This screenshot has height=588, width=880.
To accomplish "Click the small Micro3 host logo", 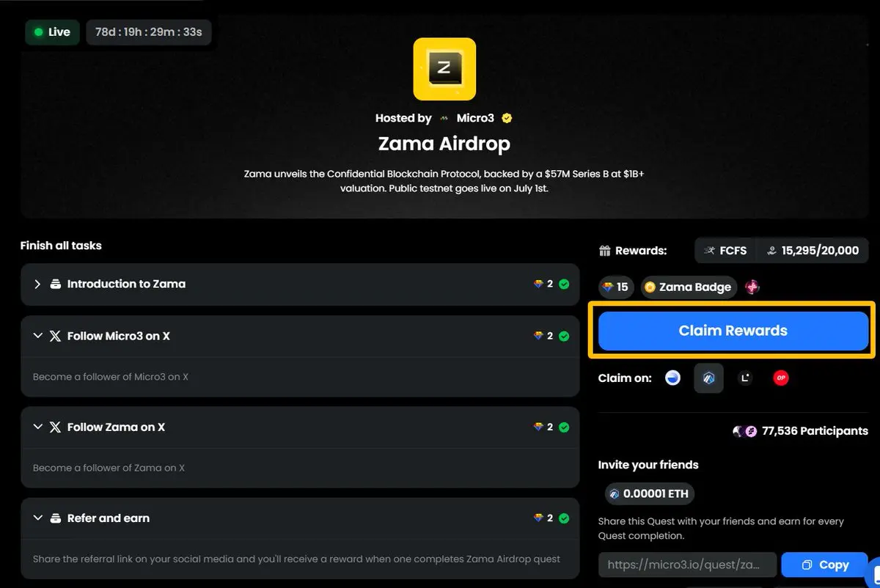I will coord(444,118).
